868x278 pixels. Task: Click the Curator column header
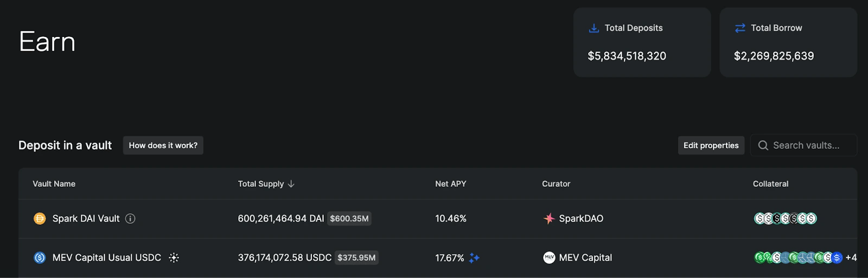click(556, 184)
